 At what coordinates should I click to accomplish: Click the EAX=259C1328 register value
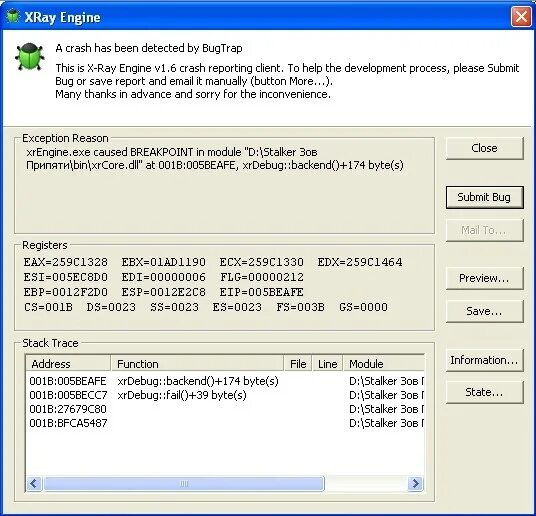(66, 262)
